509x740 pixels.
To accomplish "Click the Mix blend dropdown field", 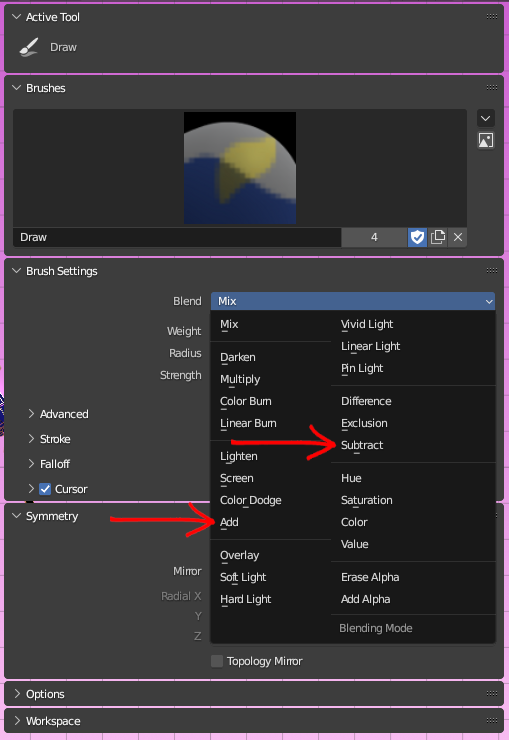I will 353,301.
